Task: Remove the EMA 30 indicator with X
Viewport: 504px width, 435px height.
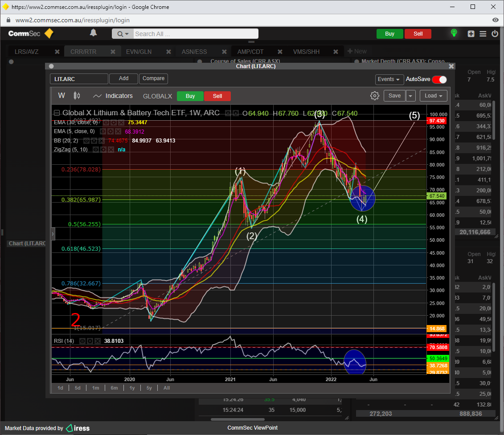Action: (121, 122)
